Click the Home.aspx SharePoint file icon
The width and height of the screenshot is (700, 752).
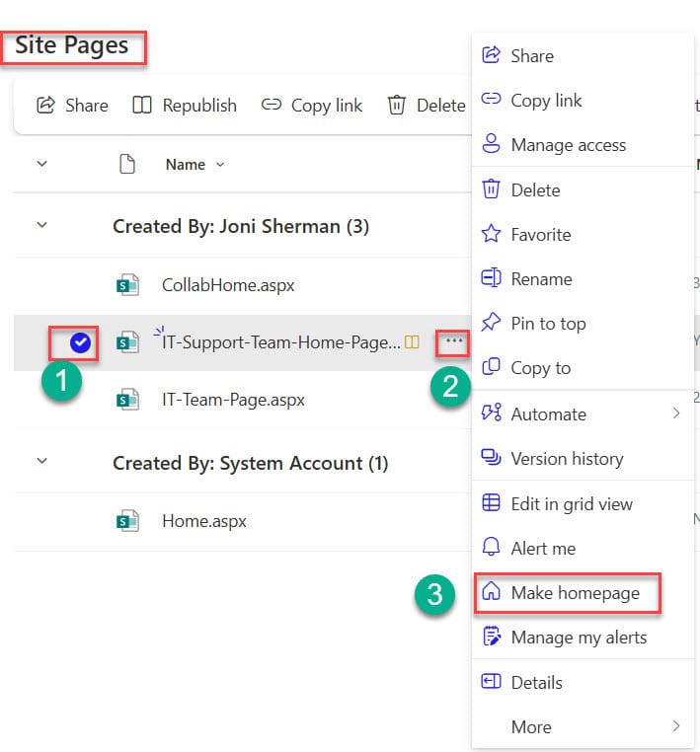(x=127, y=521)
